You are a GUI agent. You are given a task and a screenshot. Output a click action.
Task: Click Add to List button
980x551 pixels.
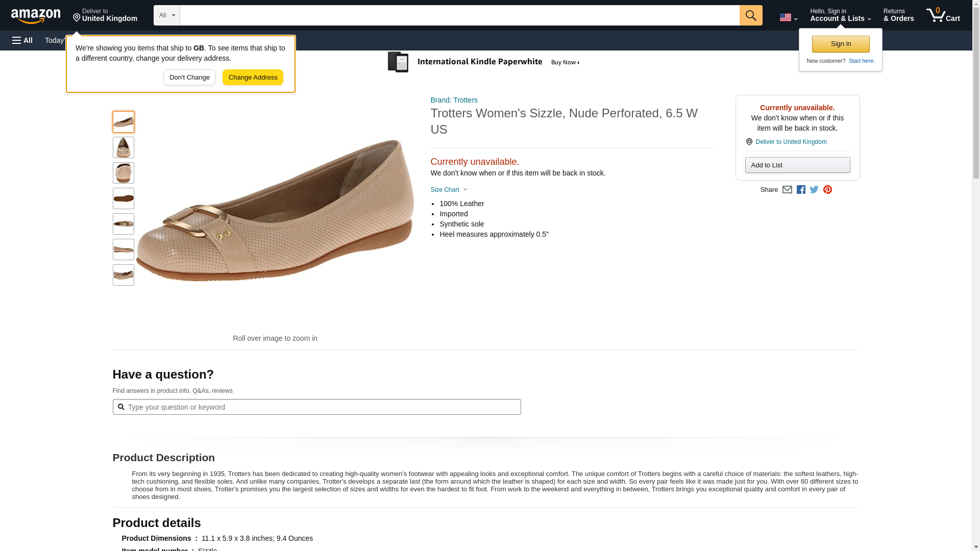797,165
